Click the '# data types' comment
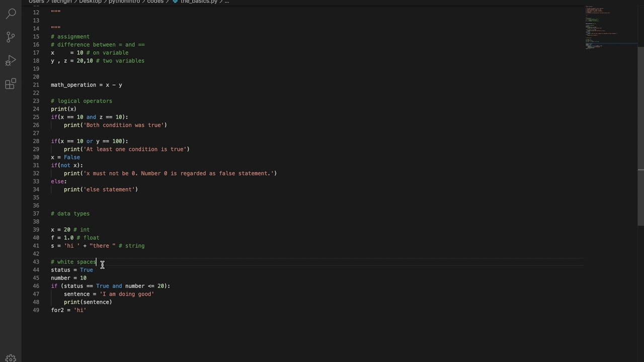 [70, 214]
